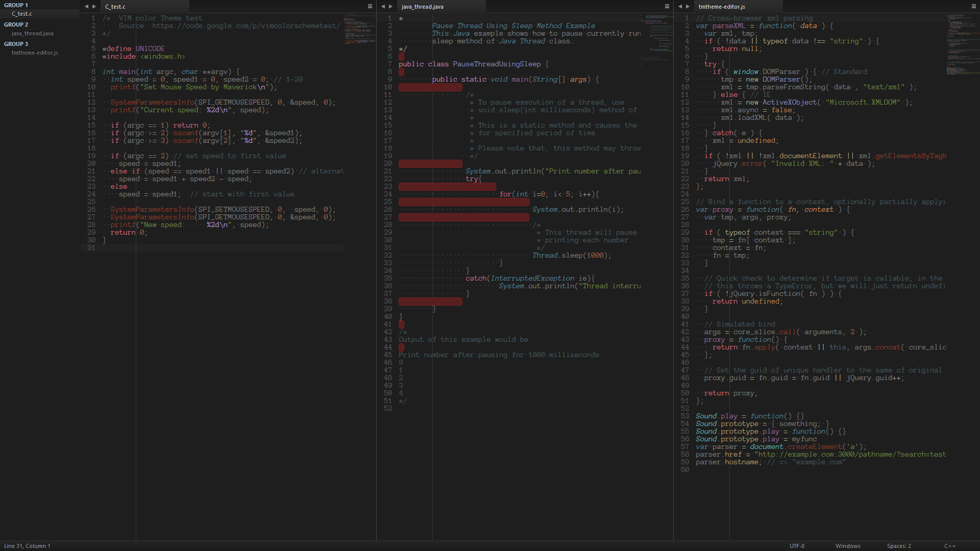Open the tab list menu of the java_thread.java group
980x551 pixels.
pyautogui.click(x=667, y=7)
